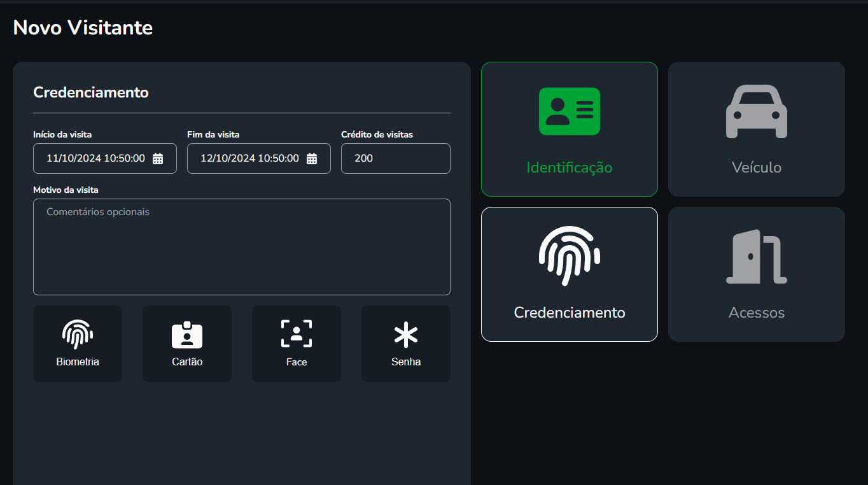The width and height of the screenshot is (868, 485).
Task: Click the Cartão badge icon
Action: (187, 335)
